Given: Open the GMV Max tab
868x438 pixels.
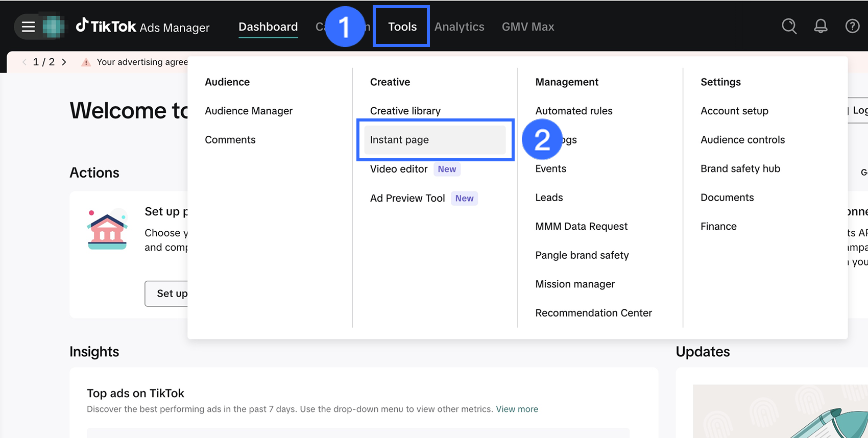Looking at the screenshot, I should point(527,27).
